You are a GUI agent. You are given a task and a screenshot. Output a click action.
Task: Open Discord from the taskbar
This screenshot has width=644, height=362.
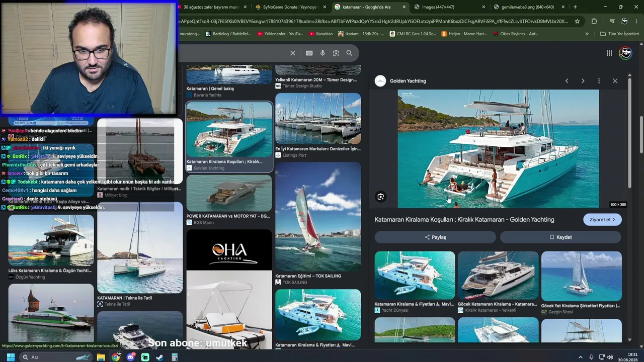tap(131, 357)
